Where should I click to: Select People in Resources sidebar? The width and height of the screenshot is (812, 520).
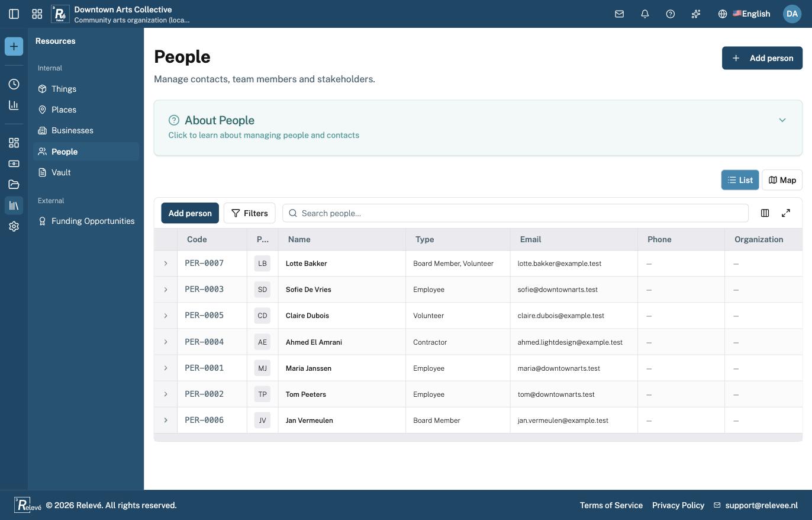point(86,152)
